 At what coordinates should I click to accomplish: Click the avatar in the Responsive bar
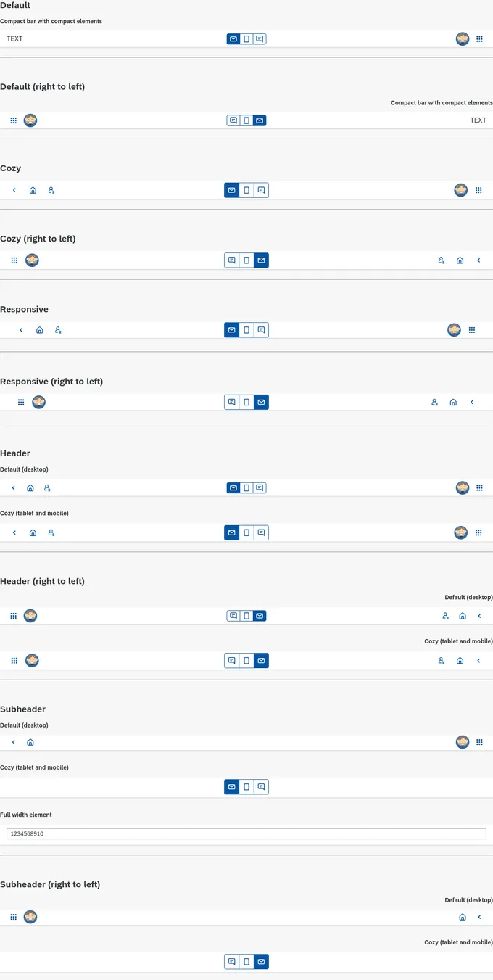[x=454, y=330]
